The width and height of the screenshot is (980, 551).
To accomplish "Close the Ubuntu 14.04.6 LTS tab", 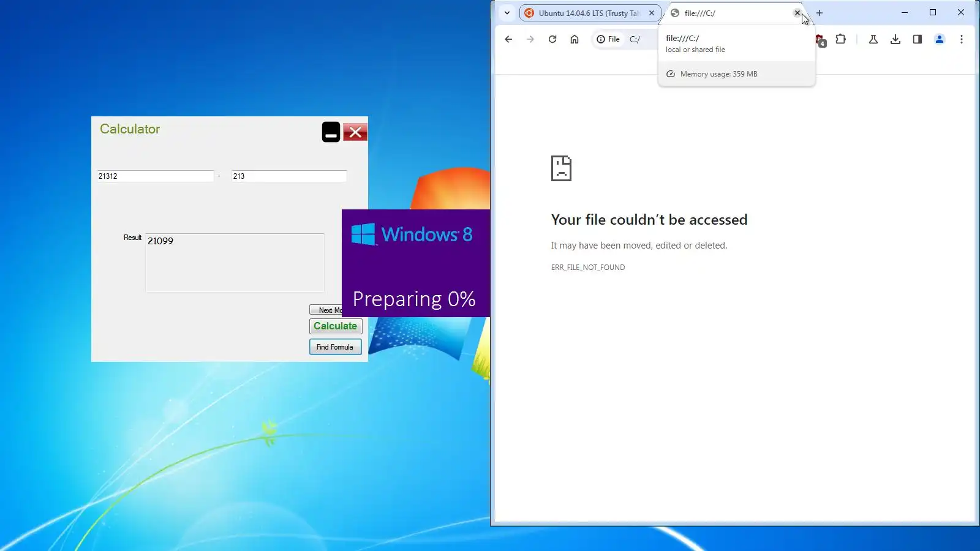I will click(x=652, y=13).
